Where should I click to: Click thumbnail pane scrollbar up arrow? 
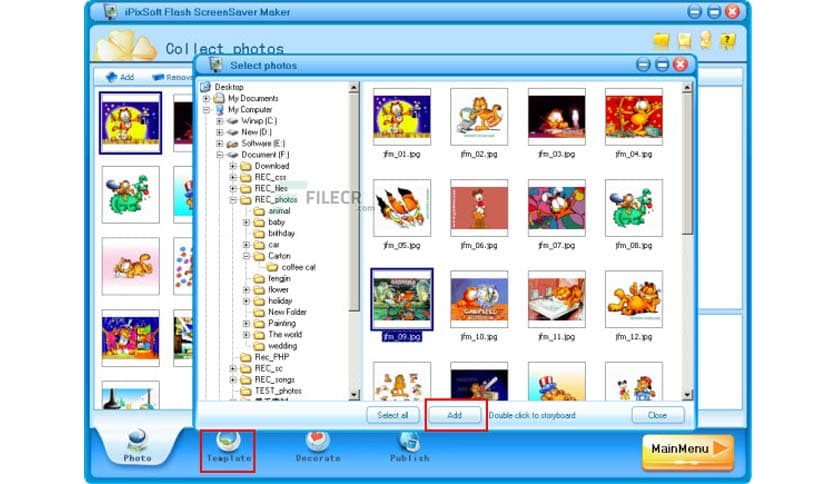tap(687, 87)
